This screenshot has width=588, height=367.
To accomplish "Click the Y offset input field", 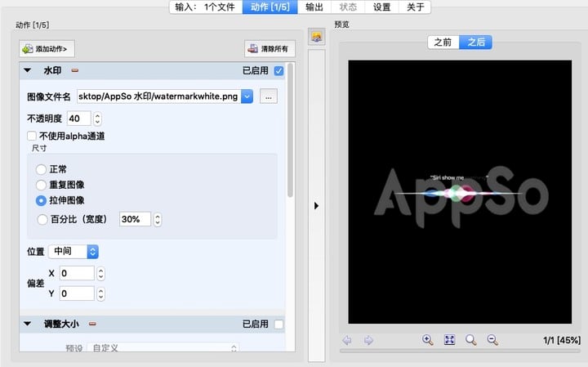I will tap(77, 293).
